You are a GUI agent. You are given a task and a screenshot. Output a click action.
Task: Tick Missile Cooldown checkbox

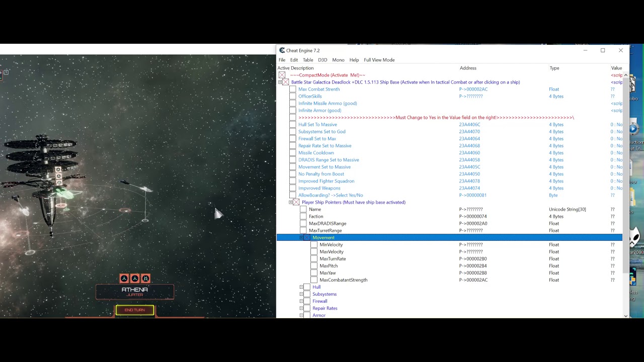[293, 152]
